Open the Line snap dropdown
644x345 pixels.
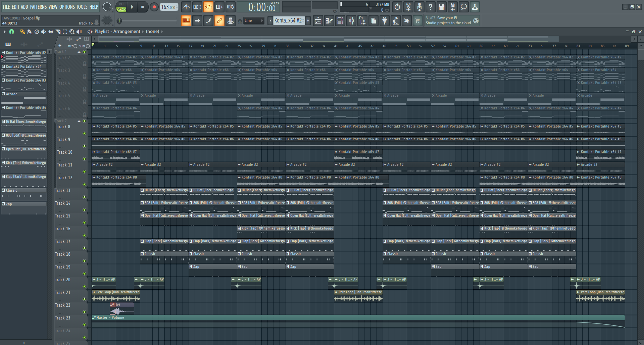[253, 21]
